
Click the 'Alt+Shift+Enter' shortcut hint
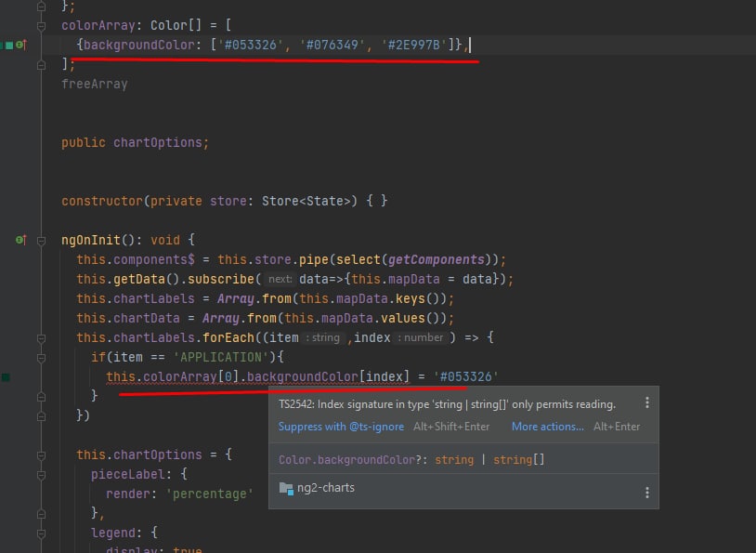tap(451, 427)
